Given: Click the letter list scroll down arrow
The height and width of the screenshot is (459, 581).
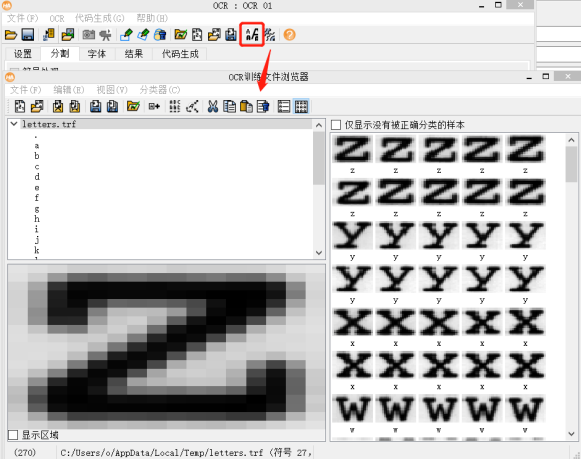Looking at the screenshot, I should (x=319, y=253).
